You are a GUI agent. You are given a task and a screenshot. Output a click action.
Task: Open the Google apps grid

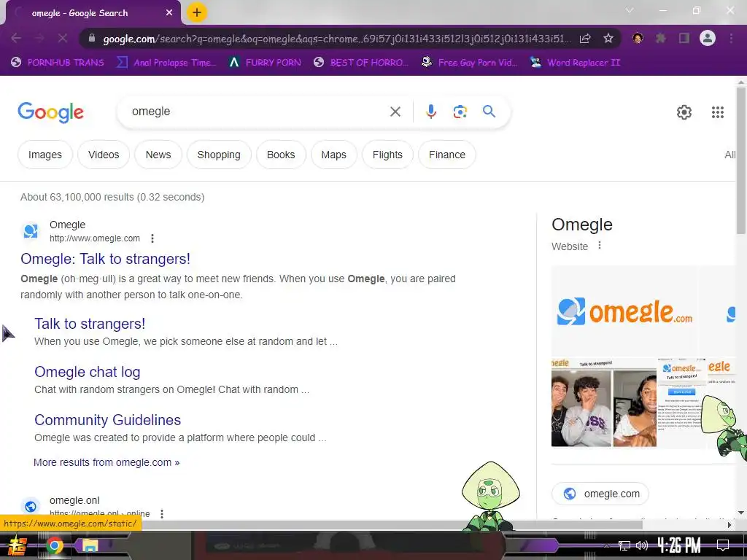coord(718,112)
